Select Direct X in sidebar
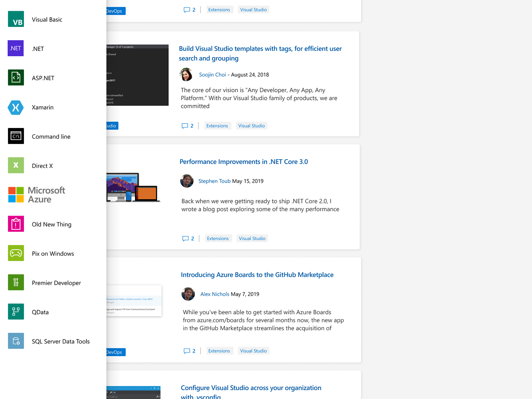Screen dimensions: 532x399 [x=42, y=166]
